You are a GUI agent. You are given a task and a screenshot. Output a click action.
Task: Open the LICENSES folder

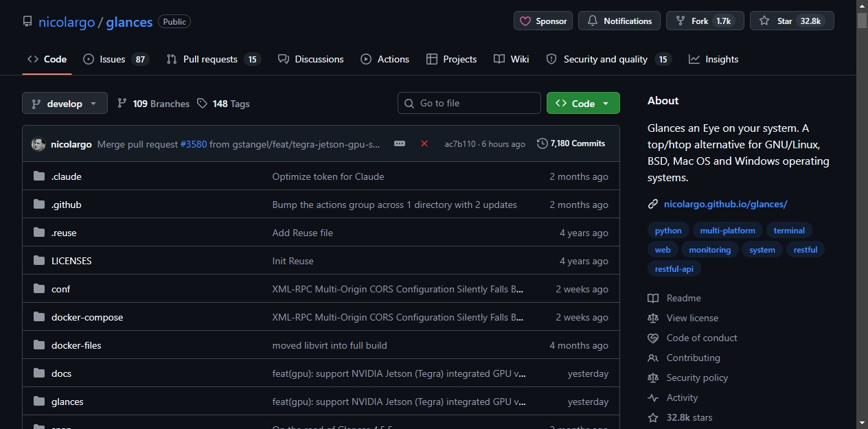click(x=71, y=261)
